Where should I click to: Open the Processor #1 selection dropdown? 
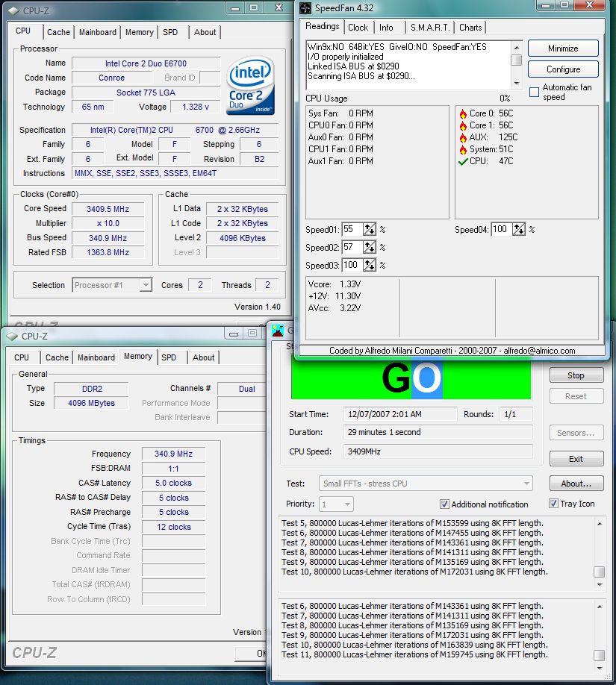[x=112, y=285]
